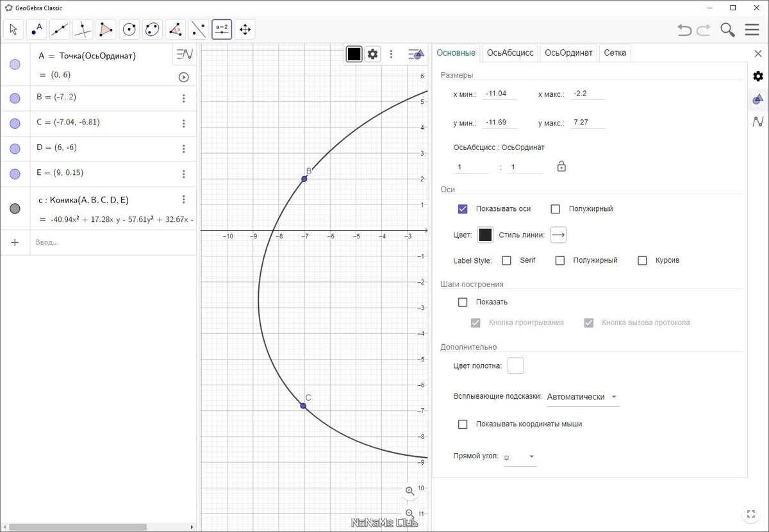Open graphics settings gear in style bar
The width and height of the screenshot is (769, 532).
(373, 54)
